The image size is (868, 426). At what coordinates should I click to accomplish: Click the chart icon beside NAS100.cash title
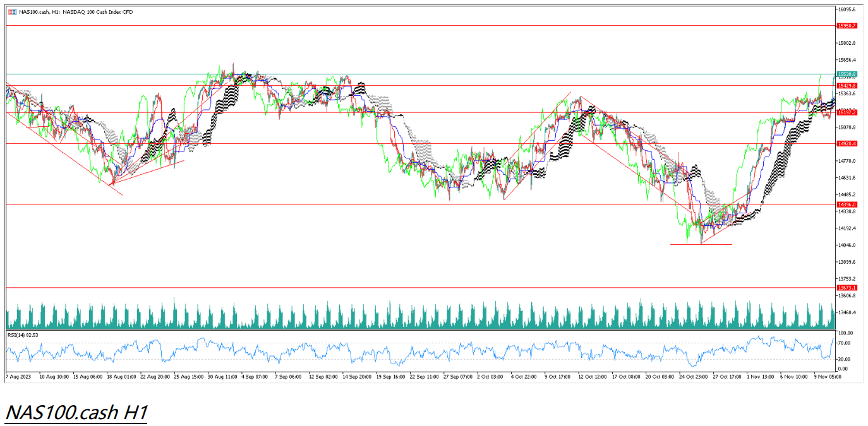pos(13,12)
